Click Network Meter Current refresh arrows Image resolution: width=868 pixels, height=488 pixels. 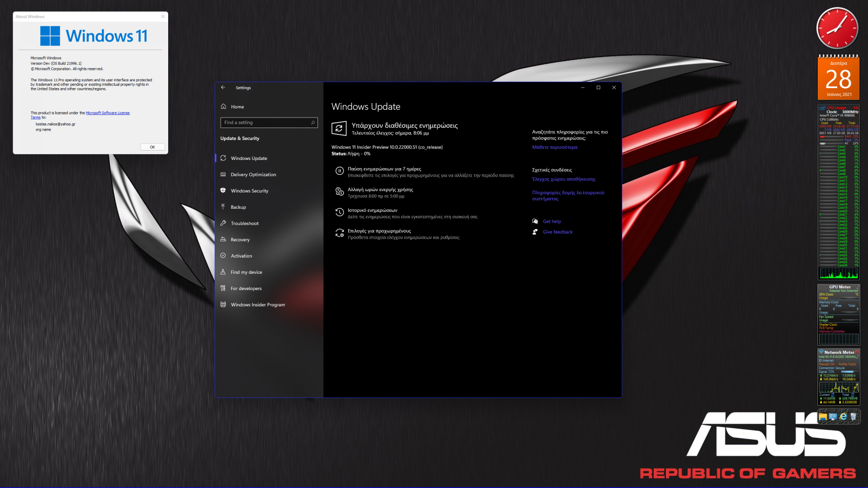(x=832, y=394)
